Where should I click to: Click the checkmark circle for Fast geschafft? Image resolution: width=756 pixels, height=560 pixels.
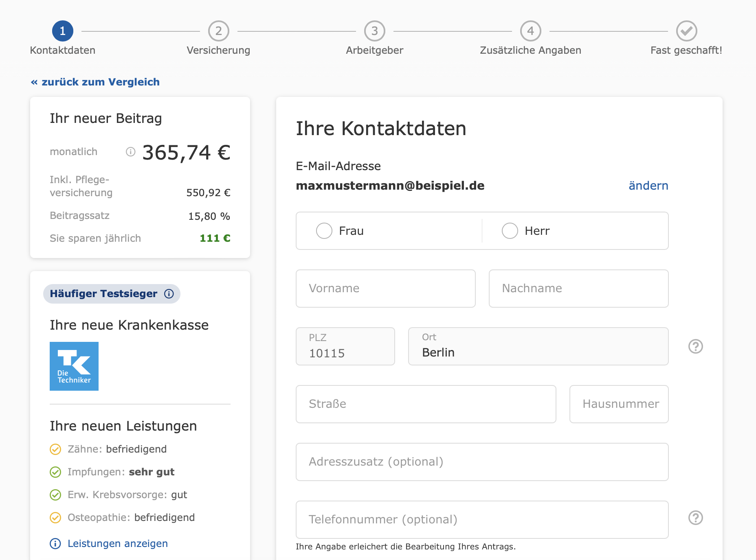[687, 31]
